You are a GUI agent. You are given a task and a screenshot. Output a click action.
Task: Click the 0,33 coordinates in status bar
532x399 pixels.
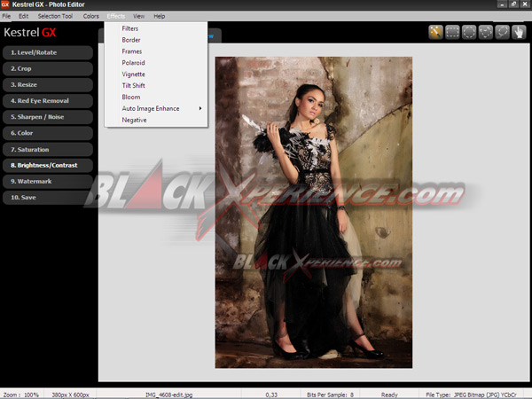pos(271,395)
